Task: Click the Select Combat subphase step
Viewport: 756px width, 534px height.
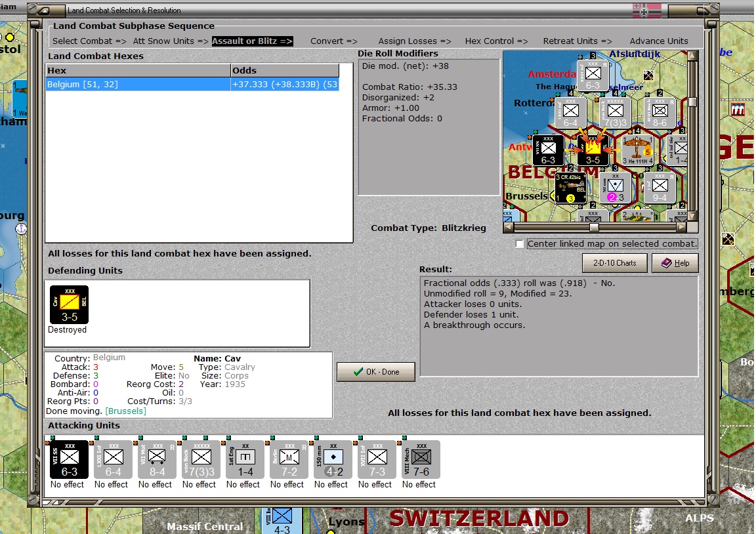Action: 89,41
